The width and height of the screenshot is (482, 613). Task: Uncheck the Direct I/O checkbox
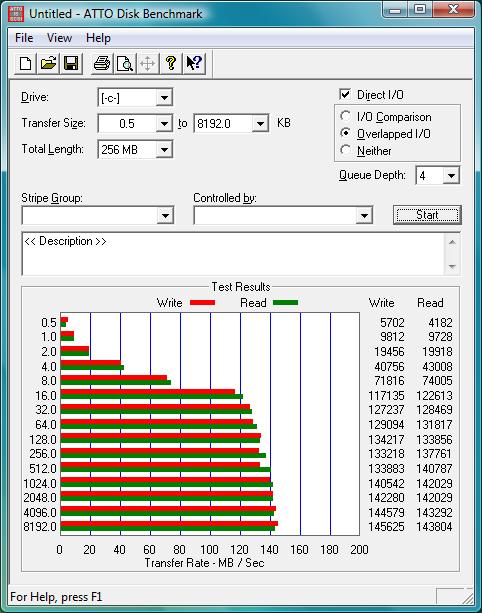tap(345, 94)
